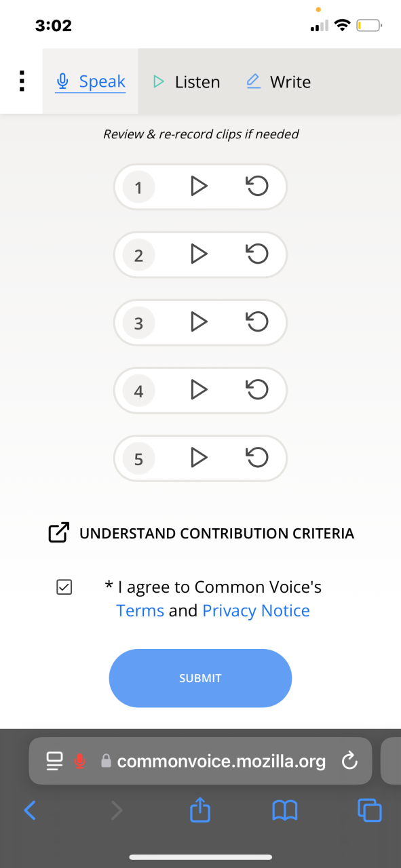The width and height of the screenshot is (401, 868).
Task: Reload the page in Safari
Action: tap(349, 762)
